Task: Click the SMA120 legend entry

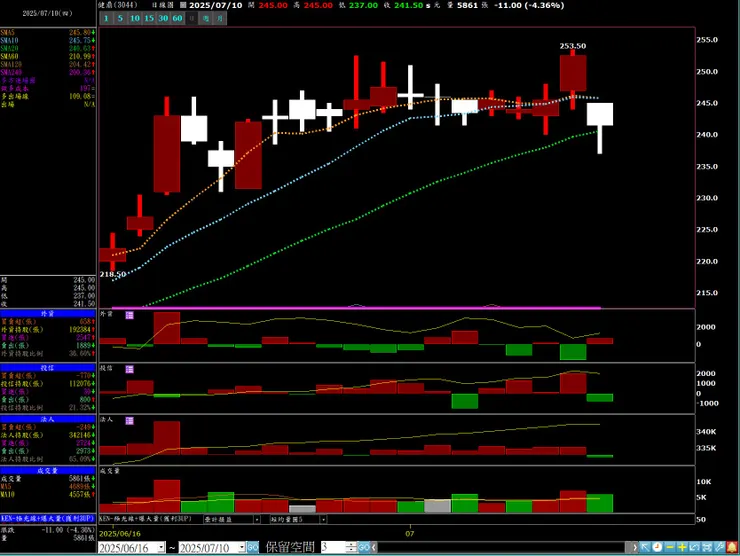Action: (x=48, y=64)
